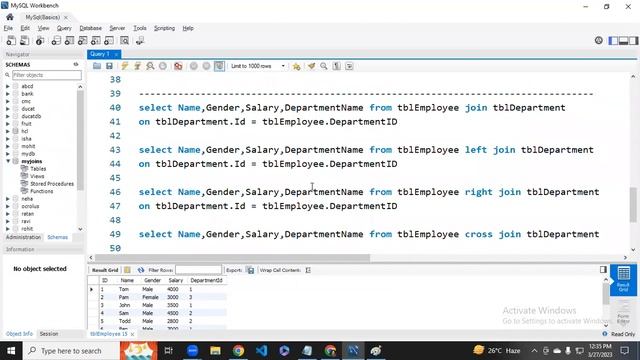Open the Server menu

click(x=117, y=28)
